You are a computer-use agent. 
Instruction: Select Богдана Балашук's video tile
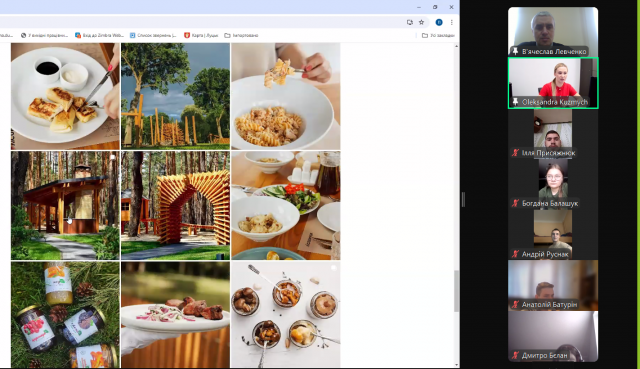click(x=553, y=184)
